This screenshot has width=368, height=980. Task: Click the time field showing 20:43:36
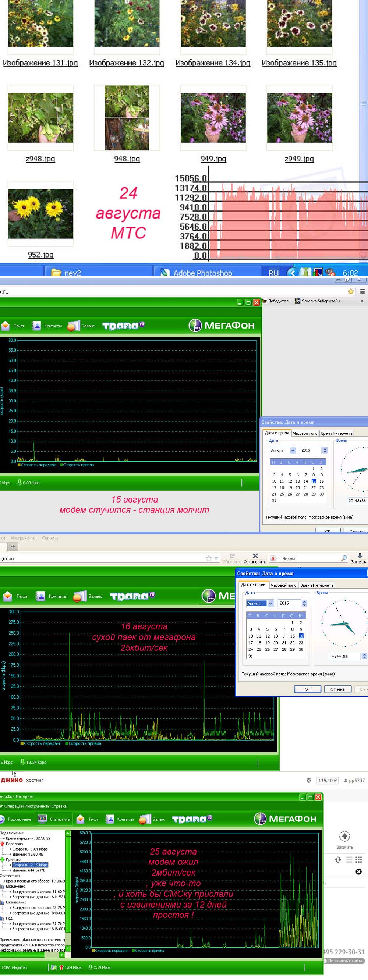[x=357, y=501]
